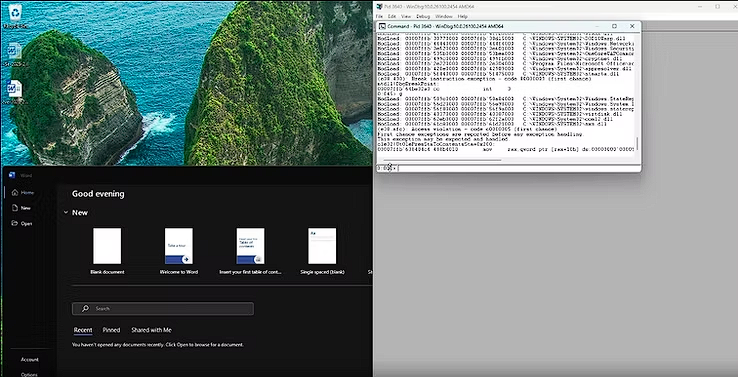Collapse the New section chevron in Word
Viewport: 738px width, 377px height.
point(66,213)
